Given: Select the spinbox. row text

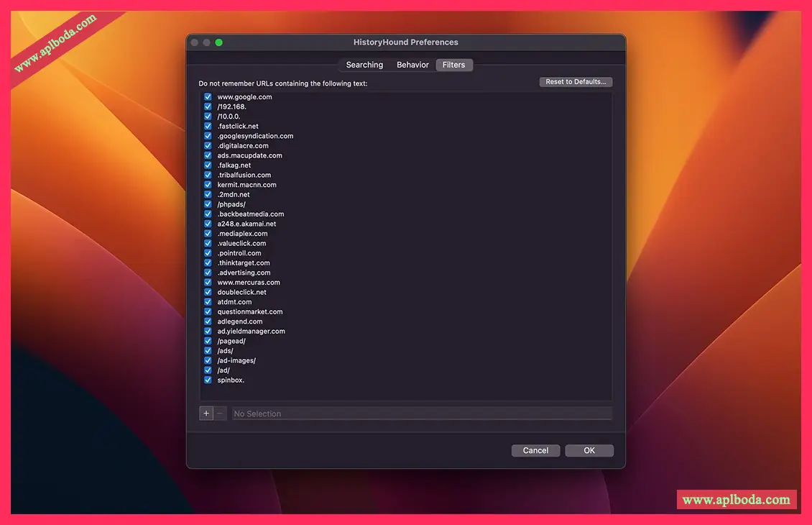Looking at the screenshot, I should pos(231,380).
